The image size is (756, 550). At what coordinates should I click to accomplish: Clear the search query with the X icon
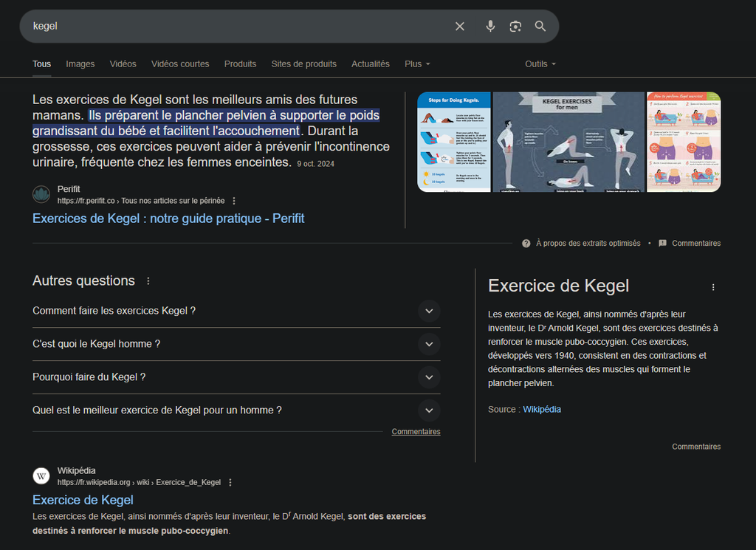[x=460, y=26]
